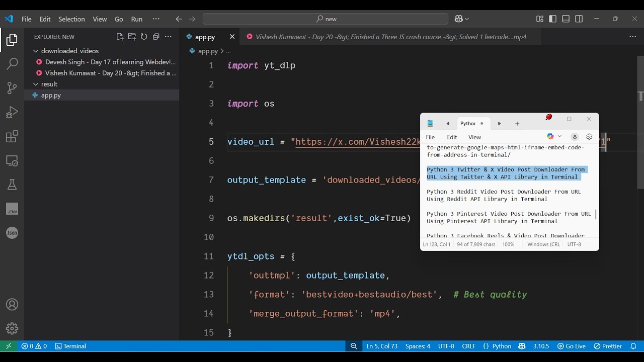Screen dimensions: 644x362
Task: Open Explorer views and more actions menu
Action: (x=168, y=37)
